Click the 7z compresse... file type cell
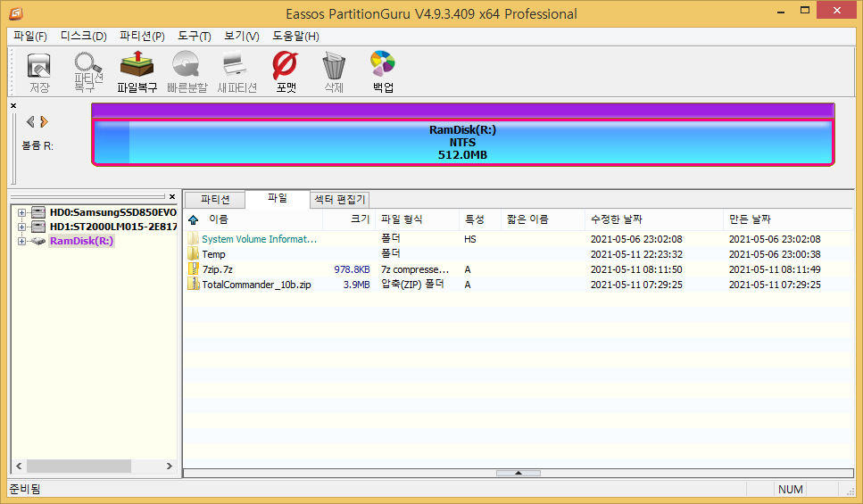The image size is (863, 504). [x=415, y=269]
